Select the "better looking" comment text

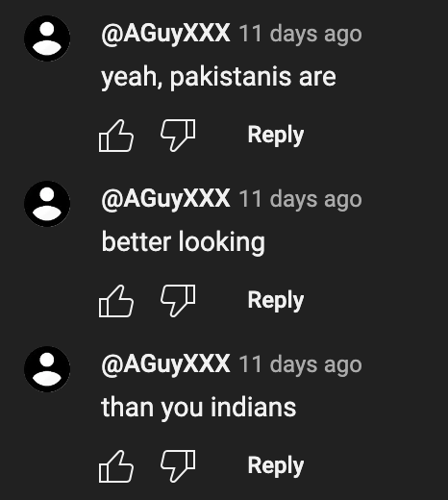184,242
